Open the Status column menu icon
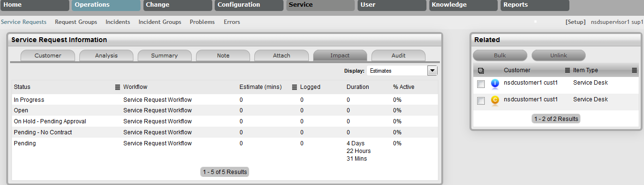The height and width of the screenshot is (185, 644). pos(118,87)
